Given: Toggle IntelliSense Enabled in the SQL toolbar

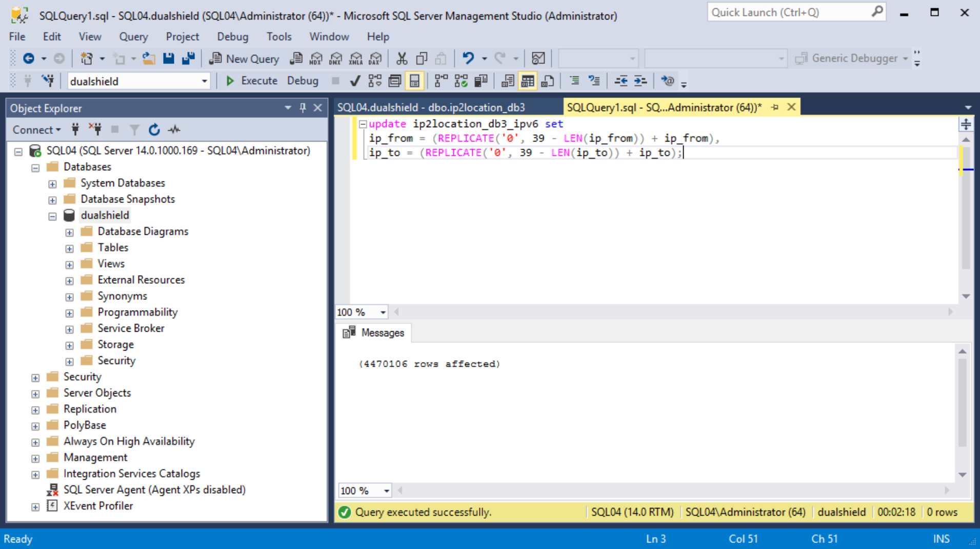Looking at the screenshot, I should click(414, 81).
